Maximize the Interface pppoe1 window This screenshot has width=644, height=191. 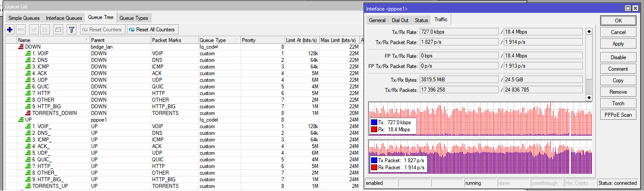pyautogui.click(x=629, y=8)
